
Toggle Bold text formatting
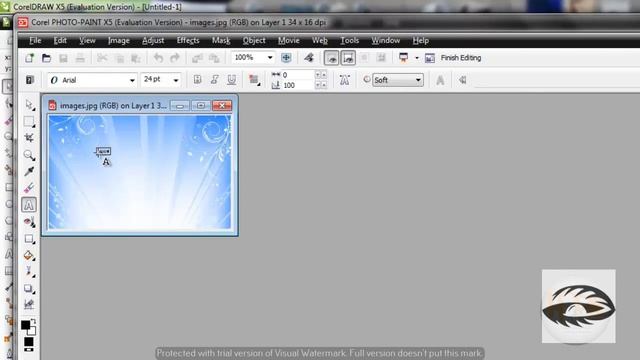click(198, 80)
